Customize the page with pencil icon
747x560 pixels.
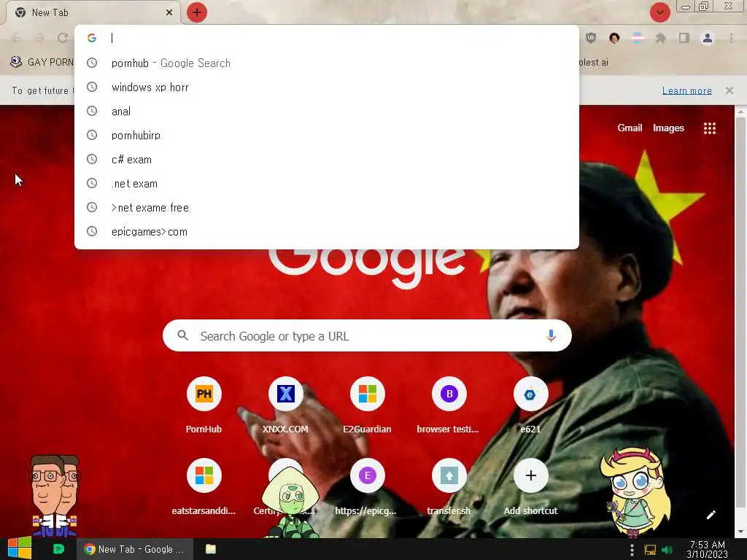pyautogui.click(x=711, y=515)
